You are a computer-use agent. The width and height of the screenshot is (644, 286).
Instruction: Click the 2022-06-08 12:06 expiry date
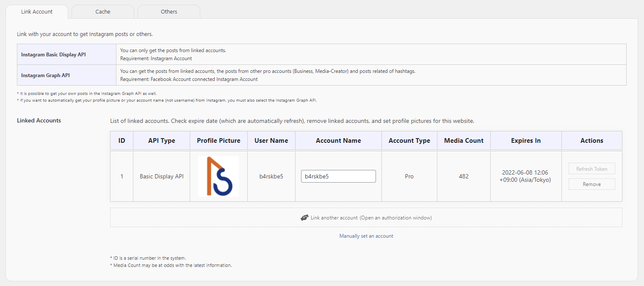click(x=525, y=172)
